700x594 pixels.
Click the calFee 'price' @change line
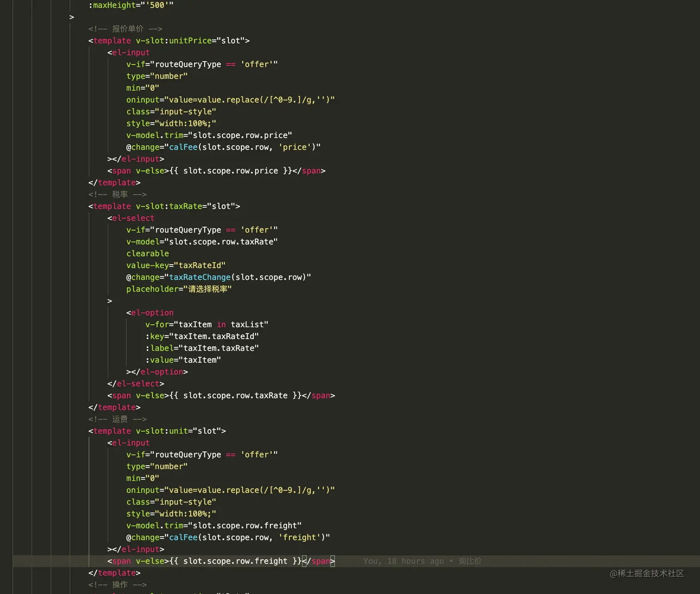point(224,147)
